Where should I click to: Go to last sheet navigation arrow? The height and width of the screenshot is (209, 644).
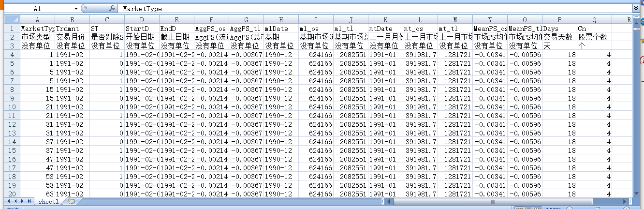pyautogui.click(x=29, y=201)
